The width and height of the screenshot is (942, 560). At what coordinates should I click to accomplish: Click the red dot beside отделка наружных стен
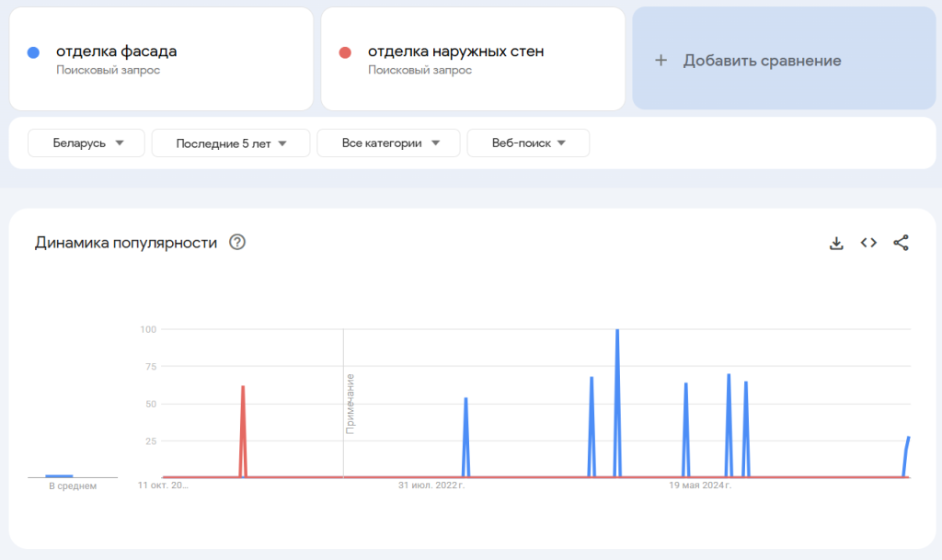[x=345, y=52]
